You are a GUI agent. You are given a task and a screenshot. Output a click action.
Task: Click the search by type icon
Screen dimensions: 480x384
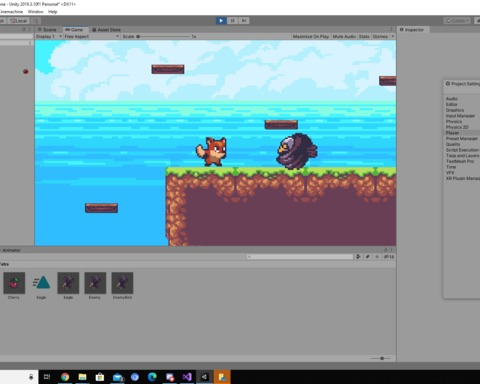[358, 257]
